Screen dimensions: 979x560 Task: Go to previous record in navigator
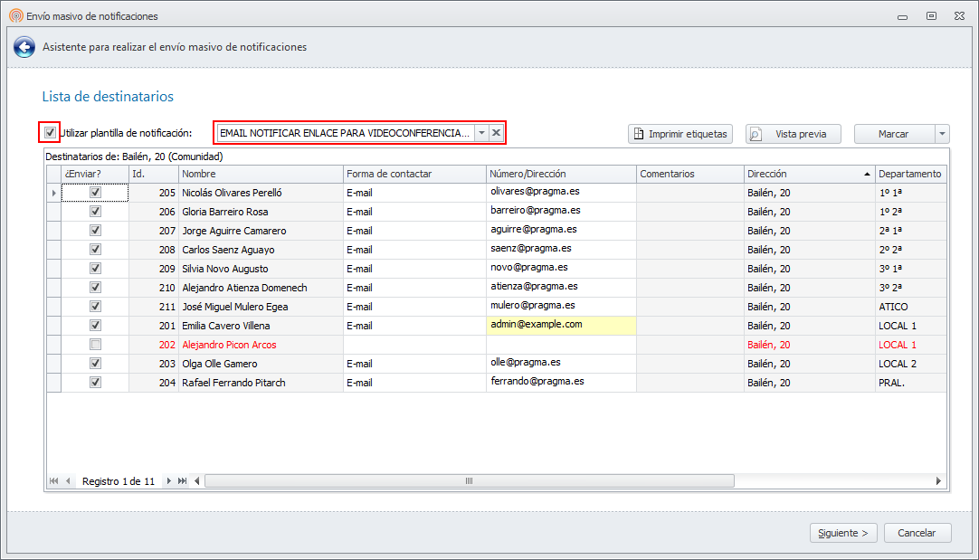(x=68, y=480)
